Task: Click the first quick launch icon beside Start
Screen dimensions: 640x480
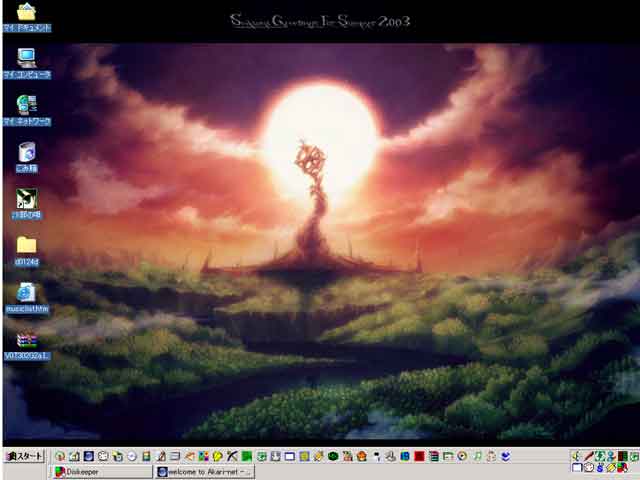Action: (60, 457)
